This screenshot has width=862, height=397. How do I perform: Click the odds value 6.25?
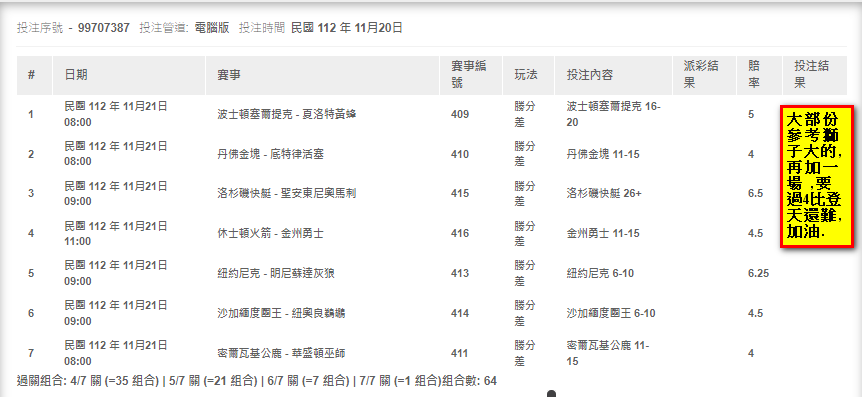[758, 273]
